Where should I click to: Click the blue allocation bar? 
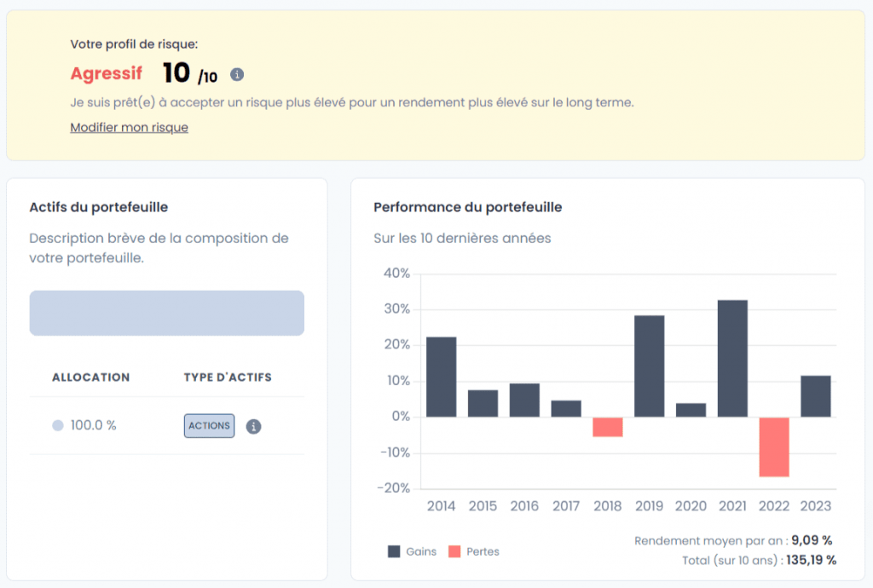click(x=167, y=313)
